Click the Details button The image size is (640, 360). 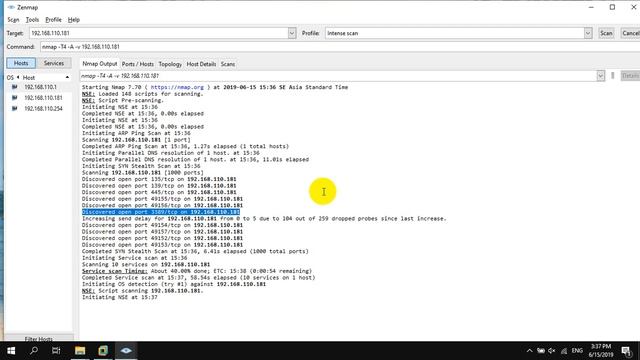[x=630, y=76]
